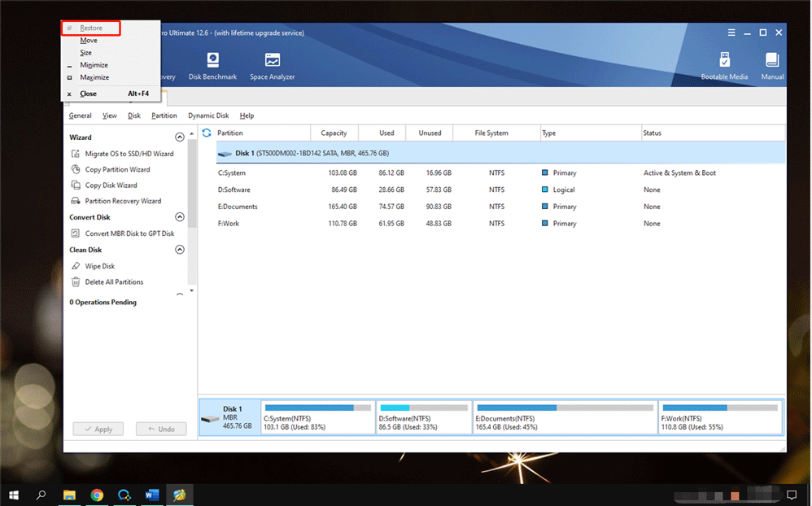This screenshot has height=506, width=812.
Task: Choose Convert MBR Disk to GPT Disk
Action: (123, 233)
